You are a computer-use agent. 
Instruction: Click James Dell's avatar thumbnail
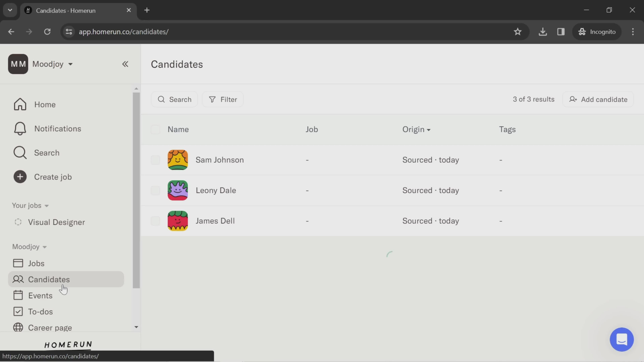177,221
